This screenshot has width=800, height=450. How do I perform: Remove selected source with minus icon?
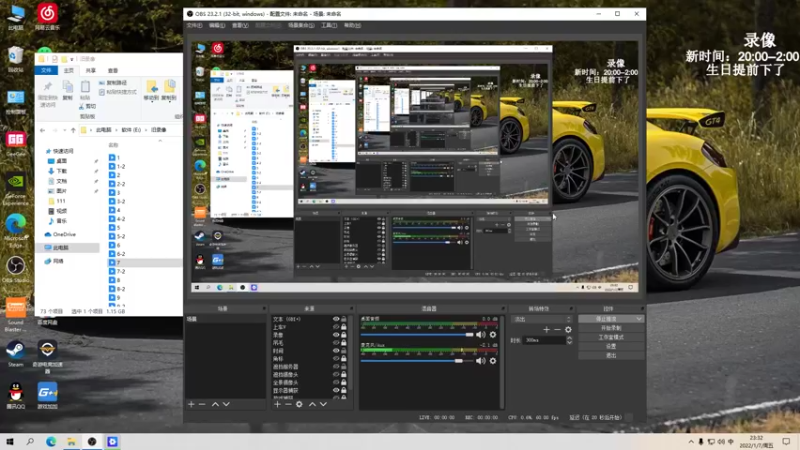tap(288, 404)
